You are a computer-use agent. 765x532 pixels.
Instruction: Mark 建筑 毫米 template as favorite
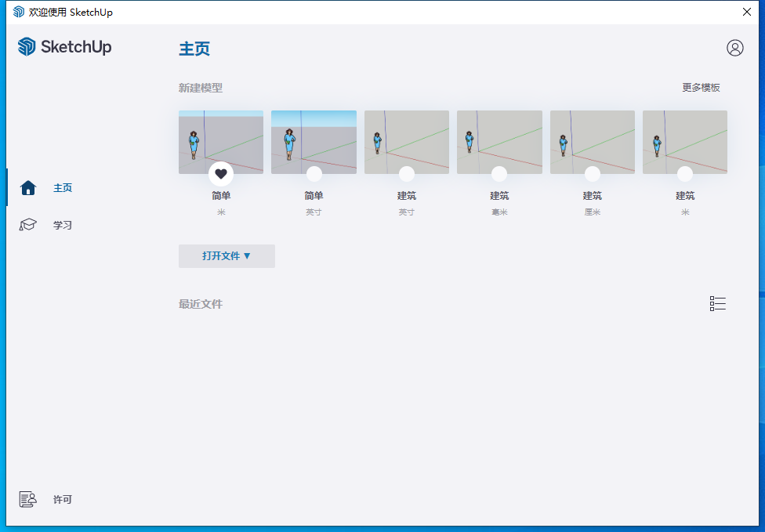(x=499, y=174)
